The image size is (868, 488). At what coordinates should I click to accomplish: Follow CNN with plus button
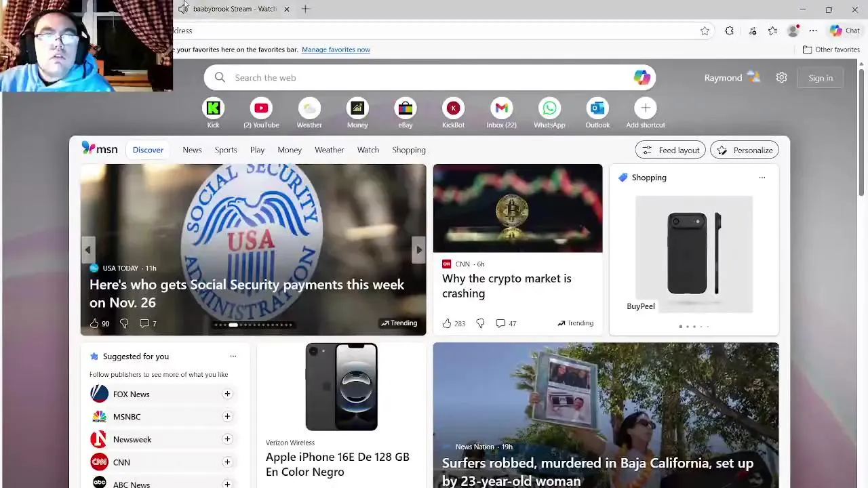tap(227, 462)
